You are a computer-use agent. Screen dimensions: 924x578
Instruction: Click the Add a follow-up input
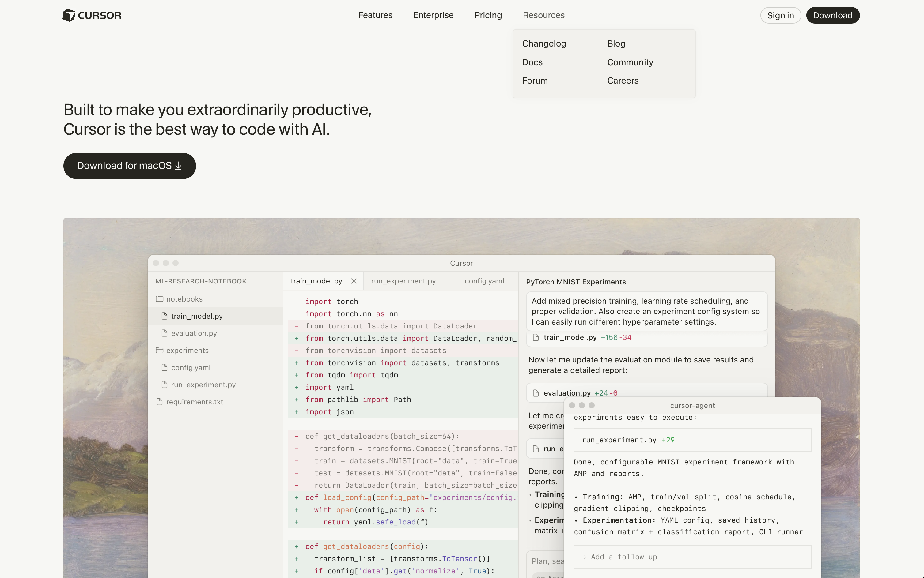coord(692,557)
